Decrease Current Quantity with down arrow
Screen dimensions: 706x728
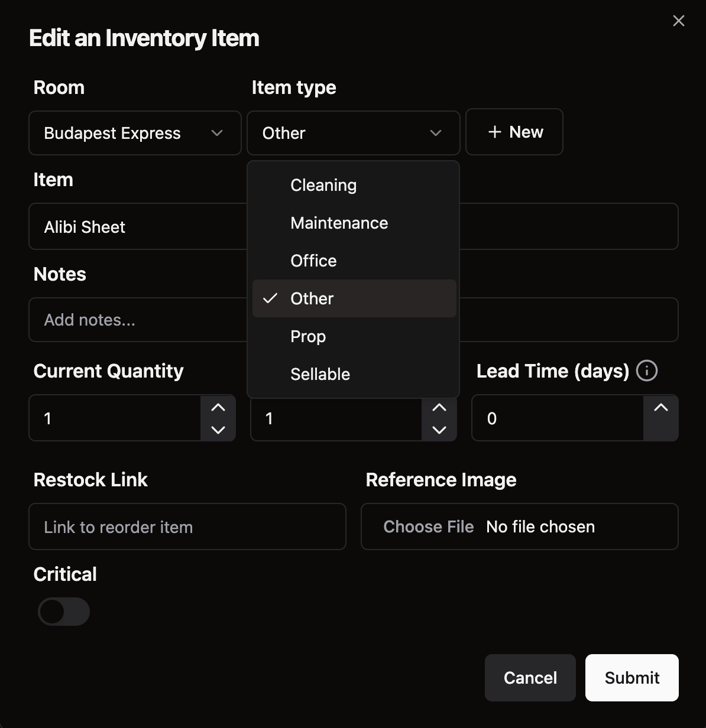pos(218,430)
